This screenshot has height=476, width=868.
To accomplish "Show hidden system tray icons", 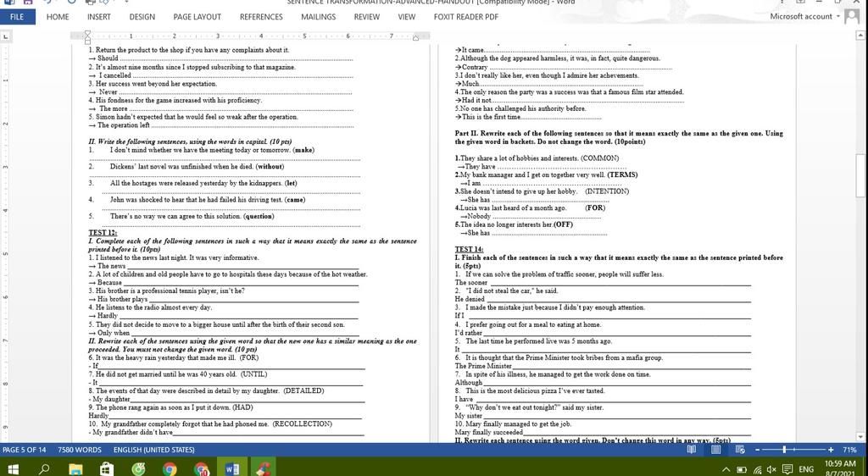I will pyautogui.click(x=725, y=470).
